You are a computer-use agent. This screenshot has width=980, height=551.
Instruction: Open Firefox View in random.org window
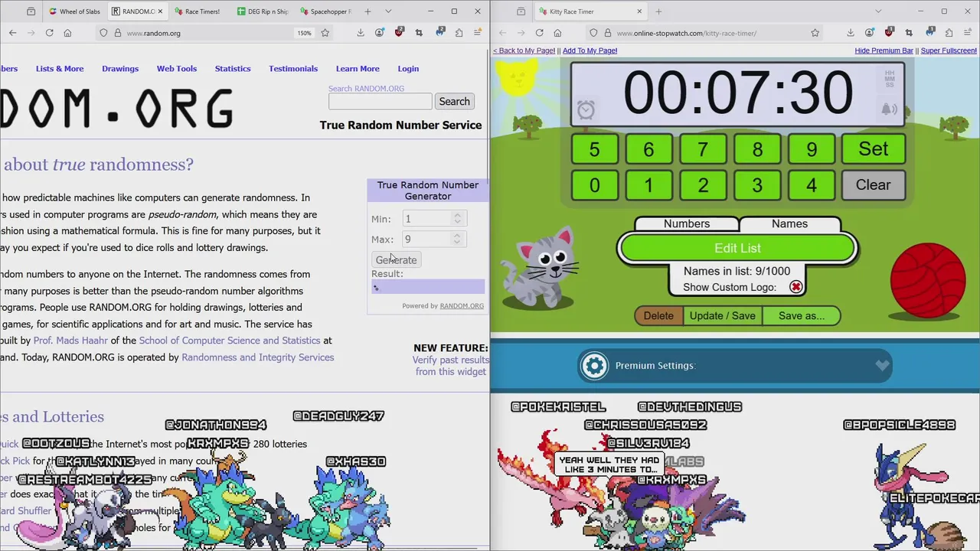pos(31,11)
